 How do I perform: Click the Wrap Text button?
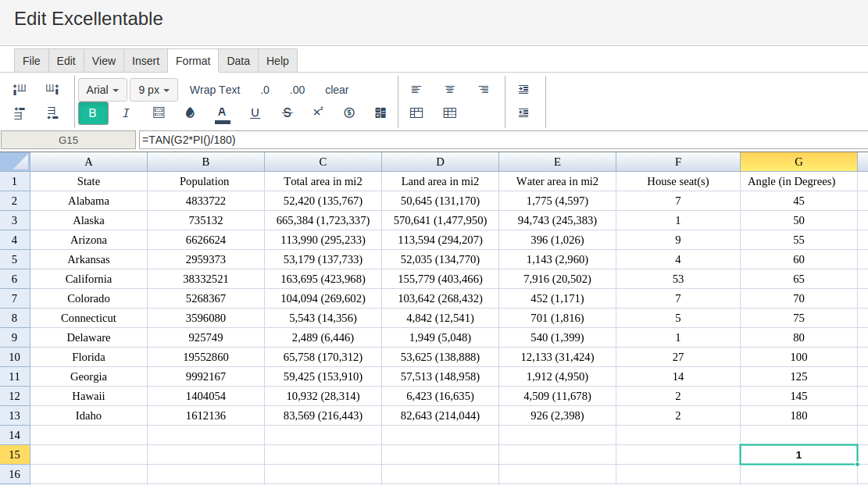point(215,90)
